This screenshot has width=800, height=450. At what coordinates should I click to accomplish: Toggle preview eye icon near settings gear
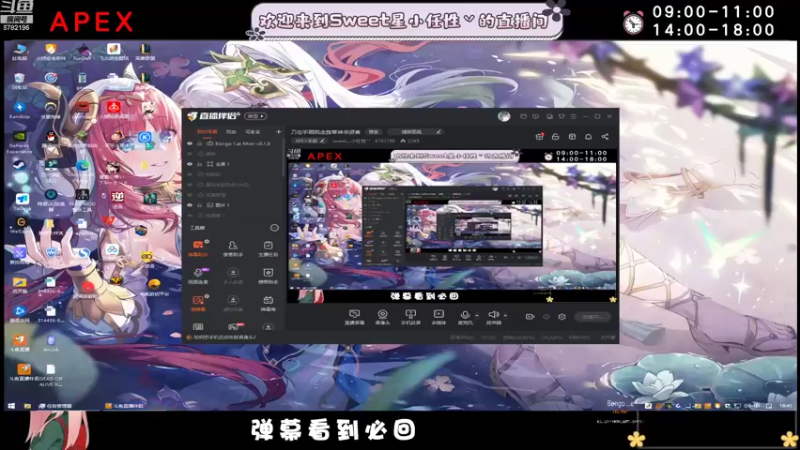[x=546, y=317]
